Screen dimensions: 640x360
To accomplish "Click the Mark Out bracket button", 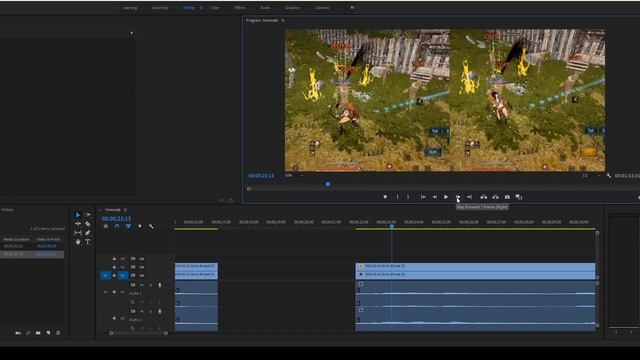I will (x=408, y=197).
